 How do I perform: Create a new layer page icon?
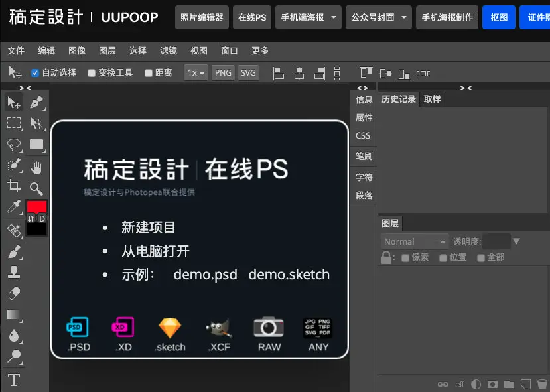click(525, 384)
